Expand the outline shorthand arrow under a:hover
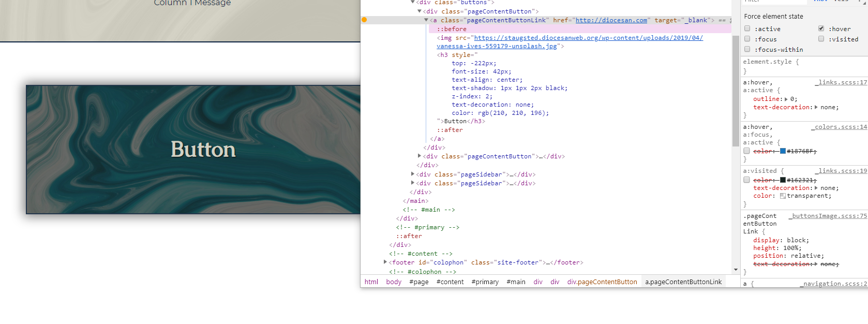 coord(786,99)
